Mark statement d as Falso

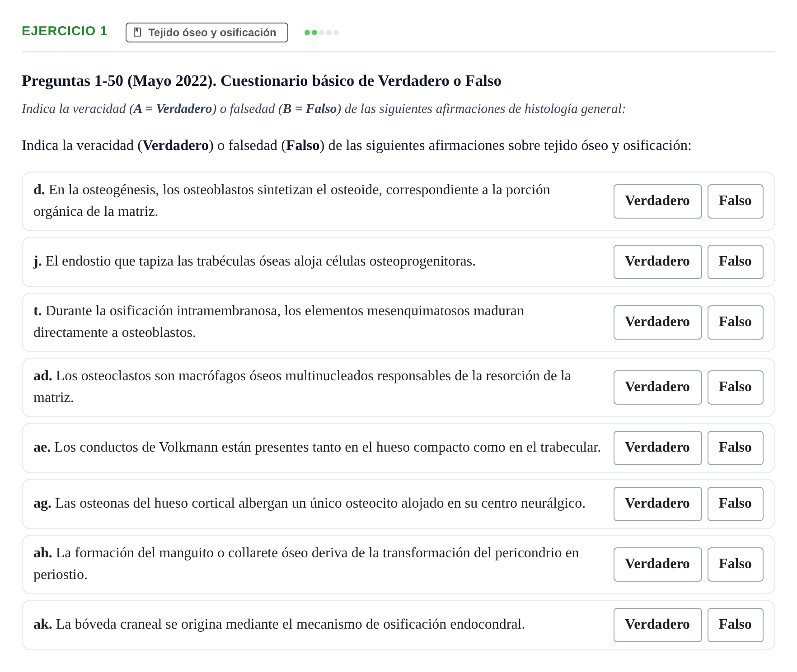[735, 201]
